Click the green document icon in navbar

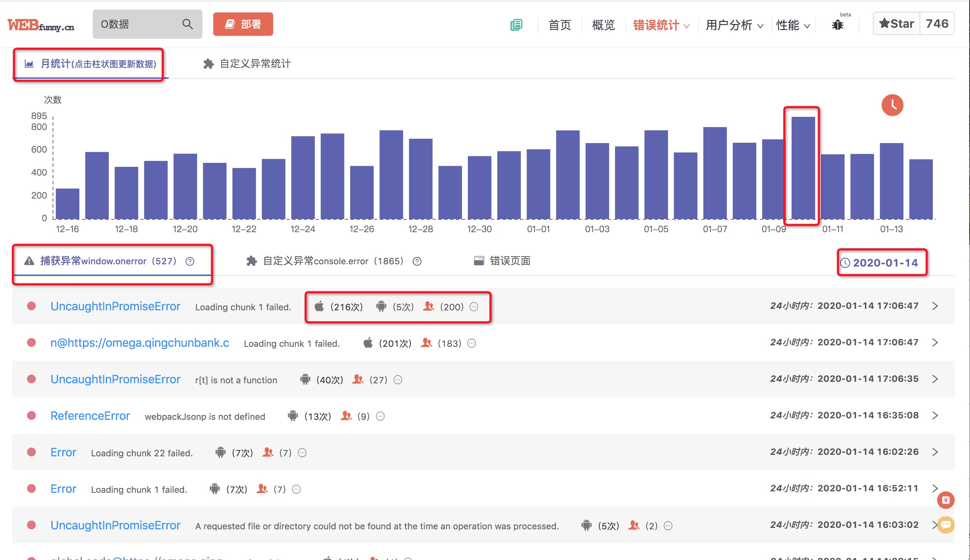click(516, 25)
